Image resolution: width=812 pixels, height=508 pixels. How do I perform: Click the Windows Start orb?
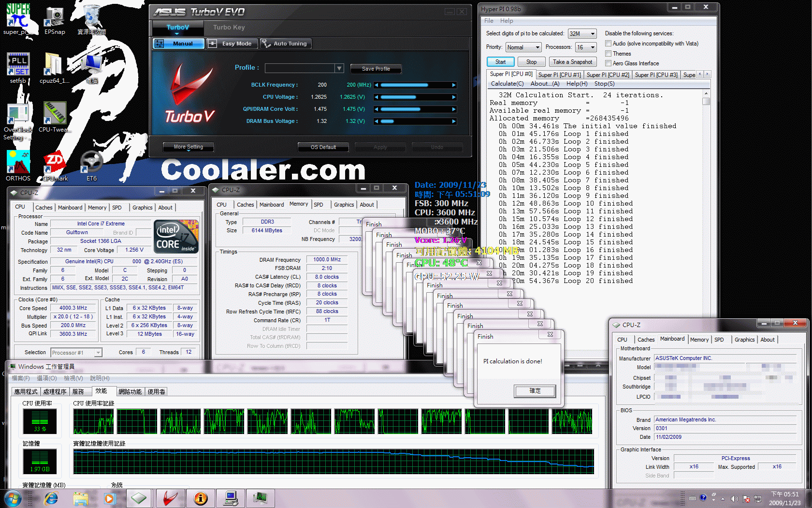click(x=13, y=498)
